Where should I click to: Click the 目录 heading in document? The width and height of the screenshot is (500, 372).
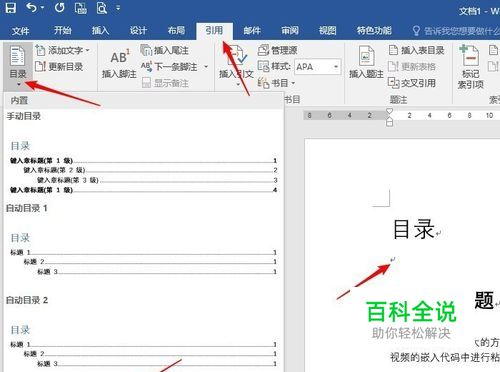click(414, 229)
